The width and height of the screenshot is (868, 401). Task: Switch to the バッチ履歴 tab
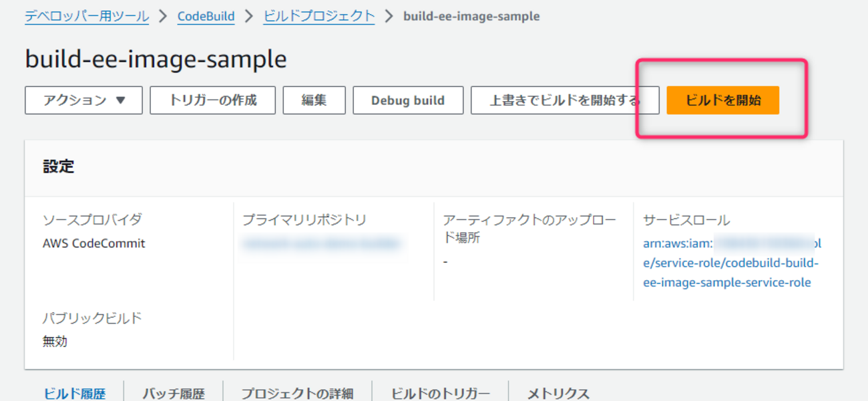[173, 394]
